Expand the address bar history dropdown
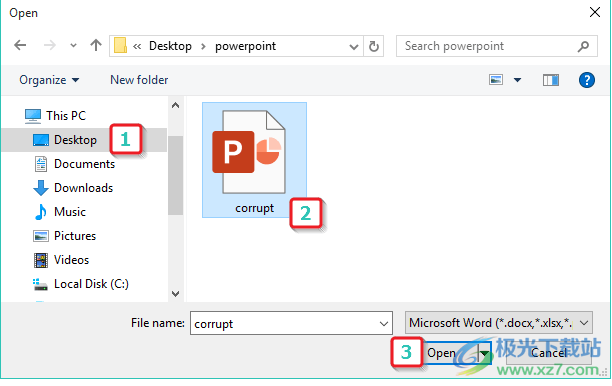Image resolution: width=612 pixels, height=386 pixels. [354, 46]
